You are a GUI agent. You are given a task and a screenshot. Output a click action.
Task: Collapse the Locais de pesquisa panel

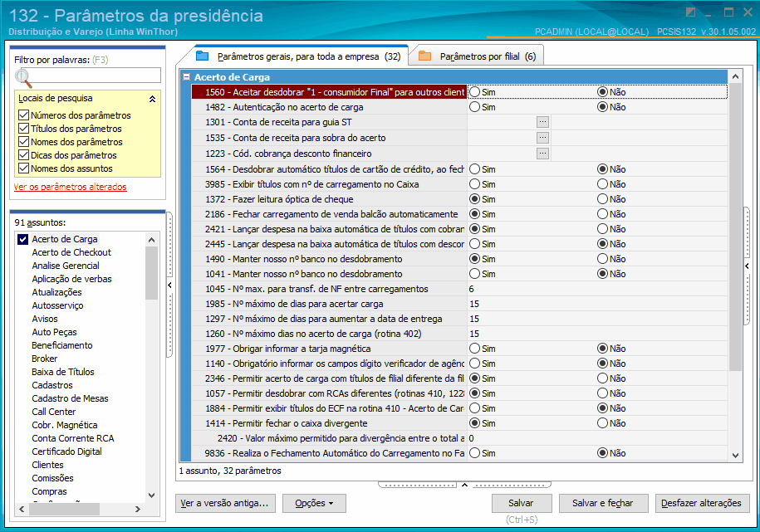coord(152,99)
